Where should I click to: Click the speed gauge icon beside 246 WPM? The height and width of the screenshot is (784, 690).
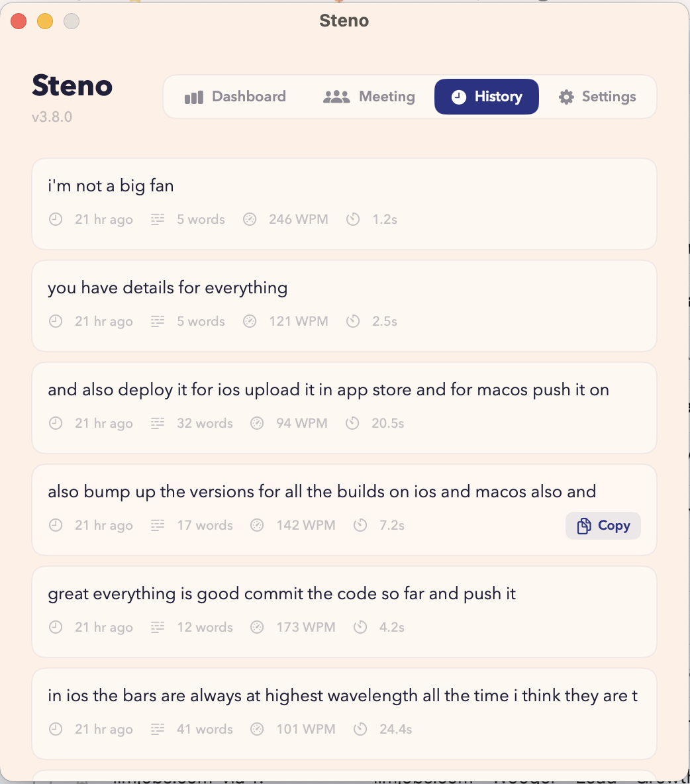click(x=250, y=219)
